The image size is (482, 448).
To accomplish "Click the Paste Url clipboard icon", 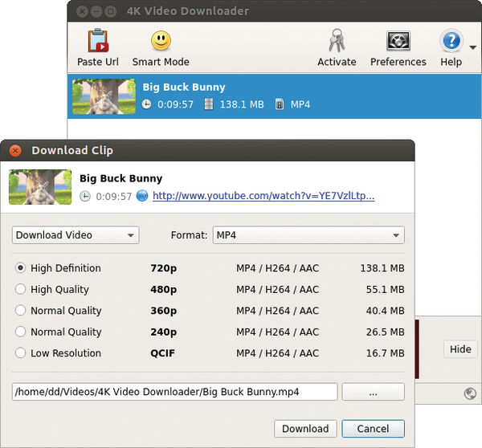I will coord(98,40).
